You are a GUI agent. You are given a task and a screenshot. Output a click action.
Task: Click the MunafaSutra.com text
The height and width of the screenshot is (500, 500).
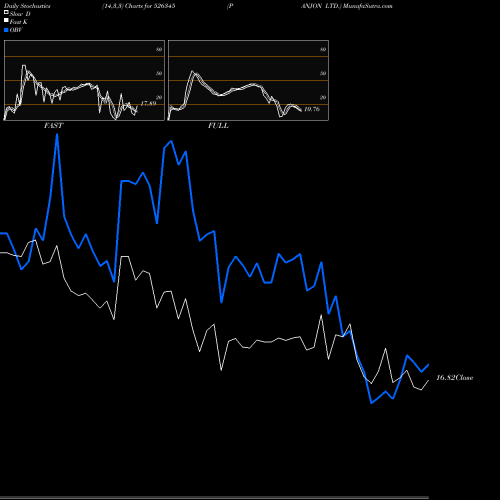click(368, 6)
